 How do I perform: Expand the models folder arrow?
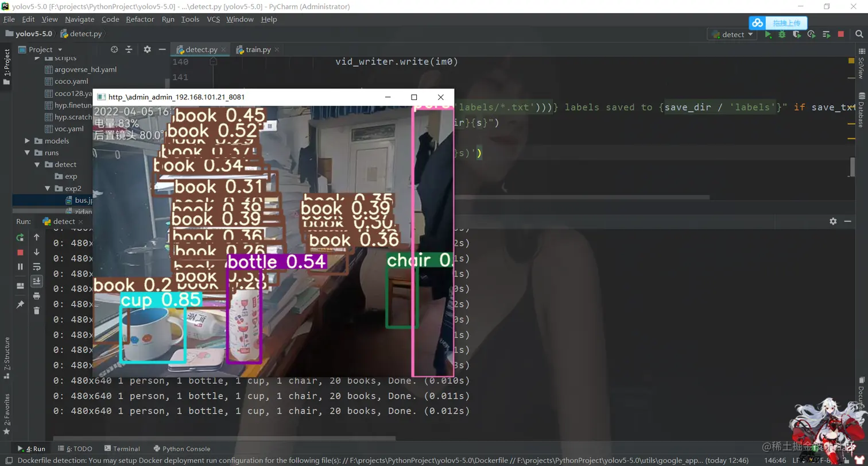tap(27, 141)
